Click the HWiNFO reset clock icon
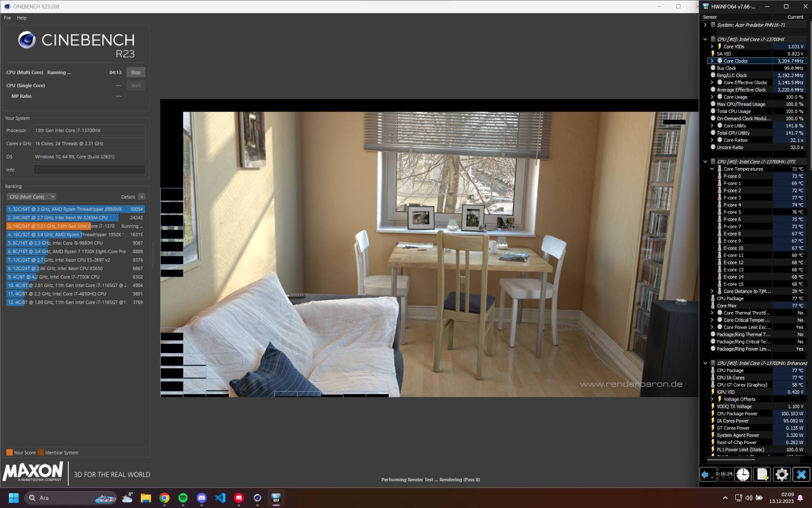The width and height of the screenshot is (812, 508). point(743,475)
